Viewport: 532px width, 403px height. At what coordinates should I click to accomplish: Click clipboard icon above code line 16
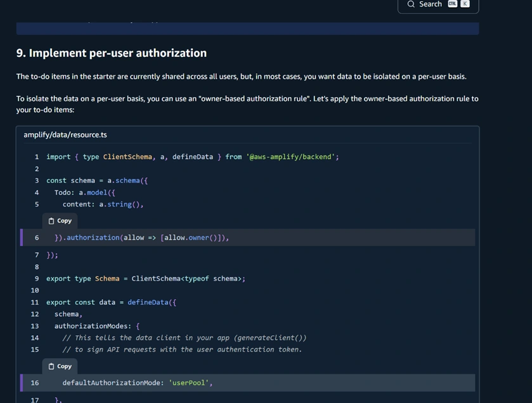[52, 366]
